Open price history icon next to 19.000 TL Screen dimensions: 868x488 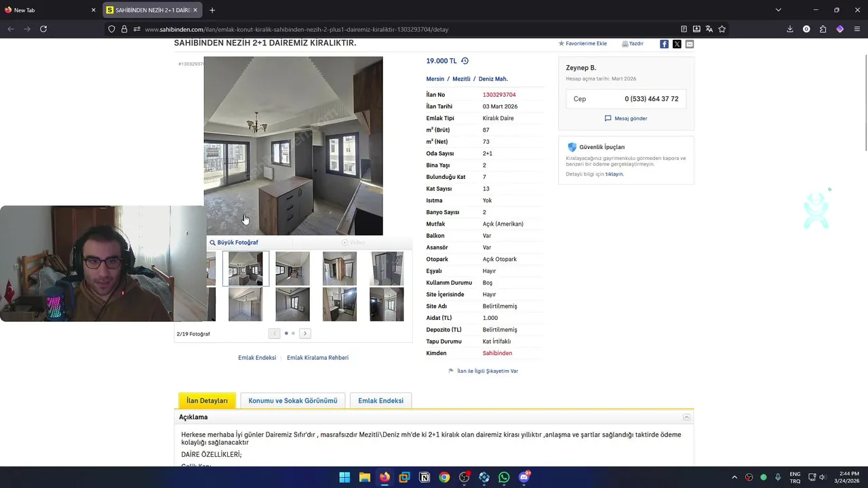pyautogui.click(x=465, y=61)
